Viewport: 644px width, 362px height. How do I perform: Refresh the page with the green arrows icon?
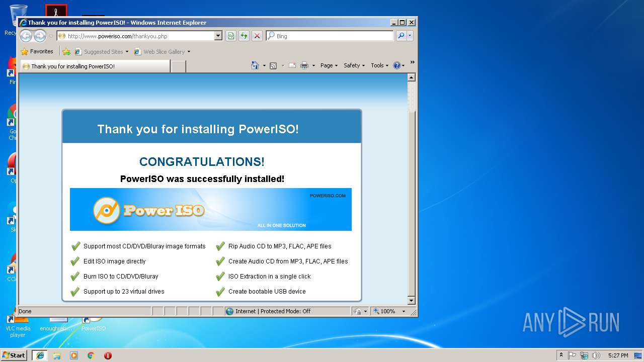point(244,36)
